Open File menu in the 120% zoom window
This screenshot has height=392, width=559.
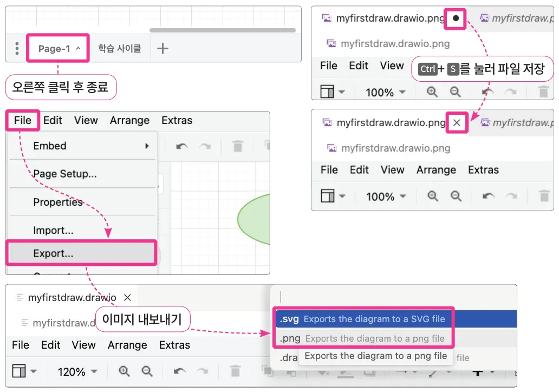21,345
